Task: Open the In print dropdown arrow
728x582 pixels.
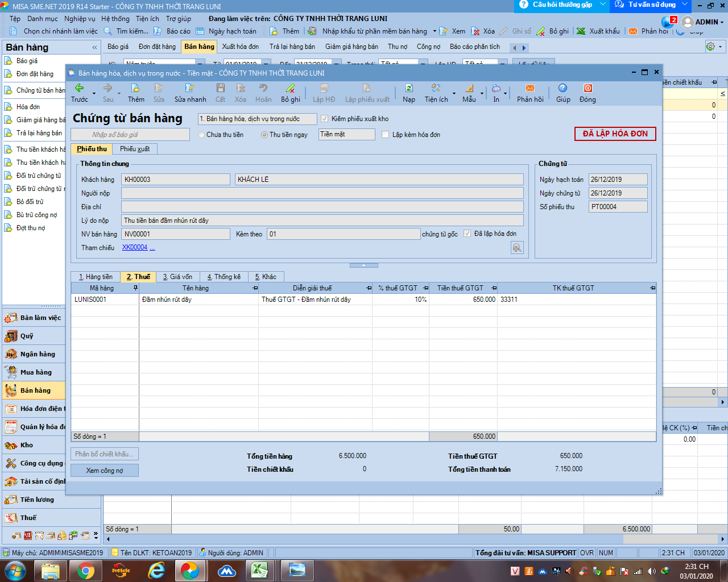Action: click(505, 93)
